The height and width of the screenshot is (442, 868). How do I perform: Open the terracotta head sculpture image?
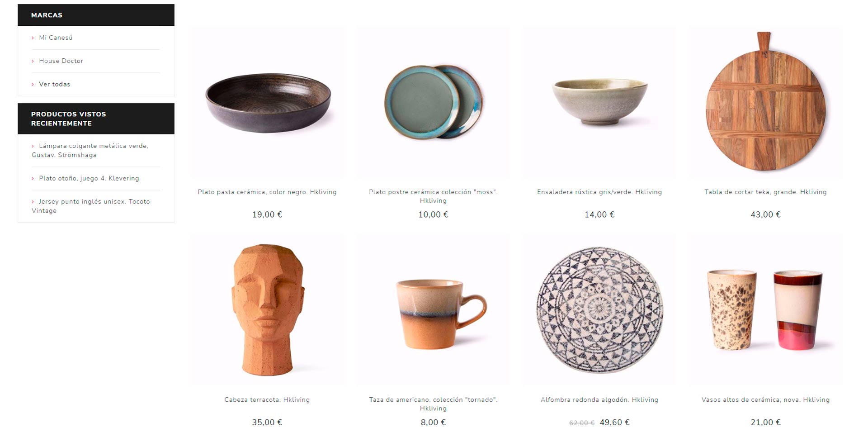coord(267,310)
